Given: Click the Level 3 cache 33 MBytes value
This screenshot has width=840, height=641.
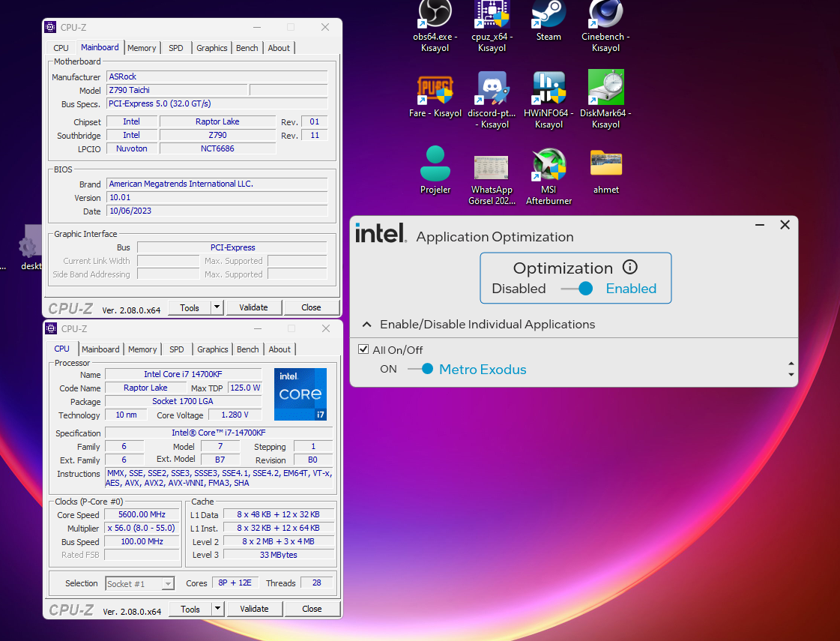Looking at the screenshot, I should [279, 555].
